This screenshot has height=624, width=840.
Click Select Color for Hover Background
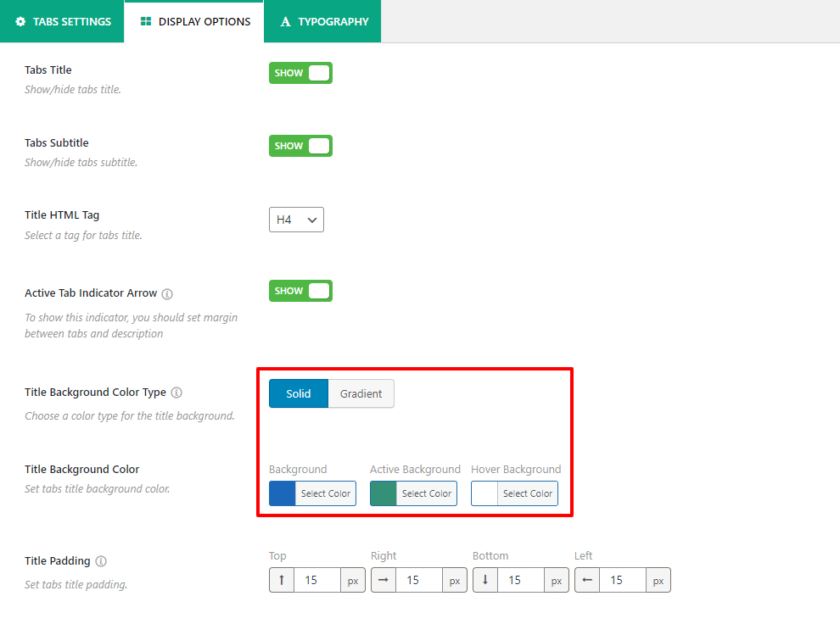(527, 493)
